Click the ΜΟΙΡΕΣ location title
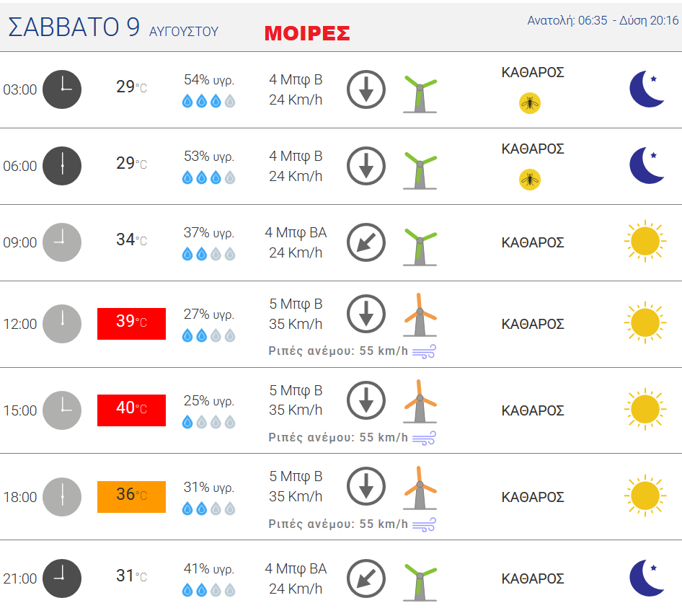 point(307,33)
